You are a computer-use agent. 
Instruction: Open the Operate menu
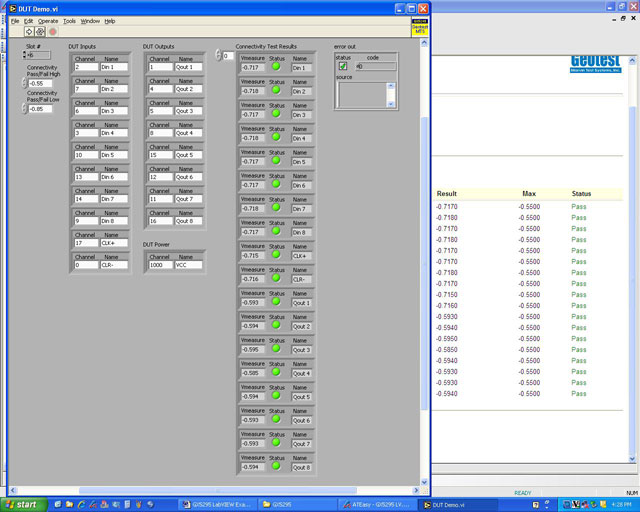pos(48,21)
